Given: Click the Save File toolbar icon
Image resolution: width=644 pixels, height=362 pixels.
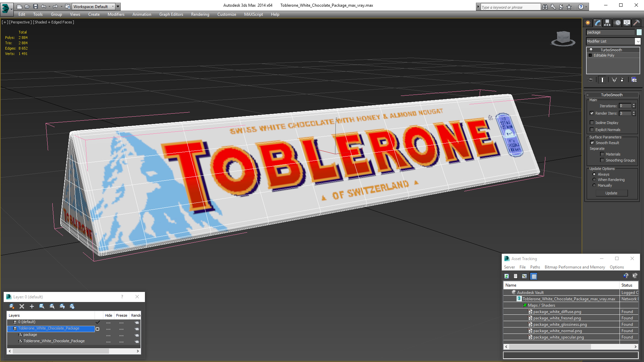Looking at the screenshot, I should click(x=36, y=6).
